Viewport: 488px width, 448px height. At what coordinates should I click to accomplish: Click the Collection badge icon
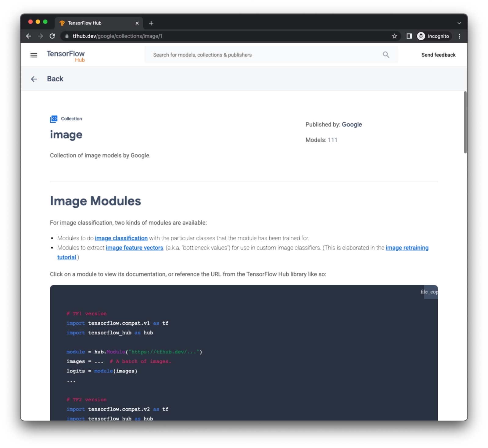(53, 119)
